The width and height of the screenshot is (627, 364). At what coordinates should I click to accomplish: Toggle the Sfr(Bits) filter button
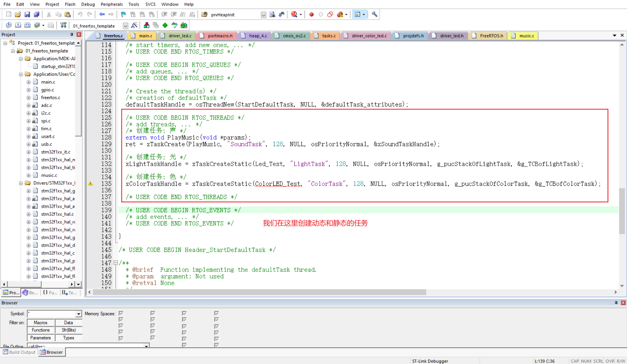pyautogui.click(x=68, y=330)
